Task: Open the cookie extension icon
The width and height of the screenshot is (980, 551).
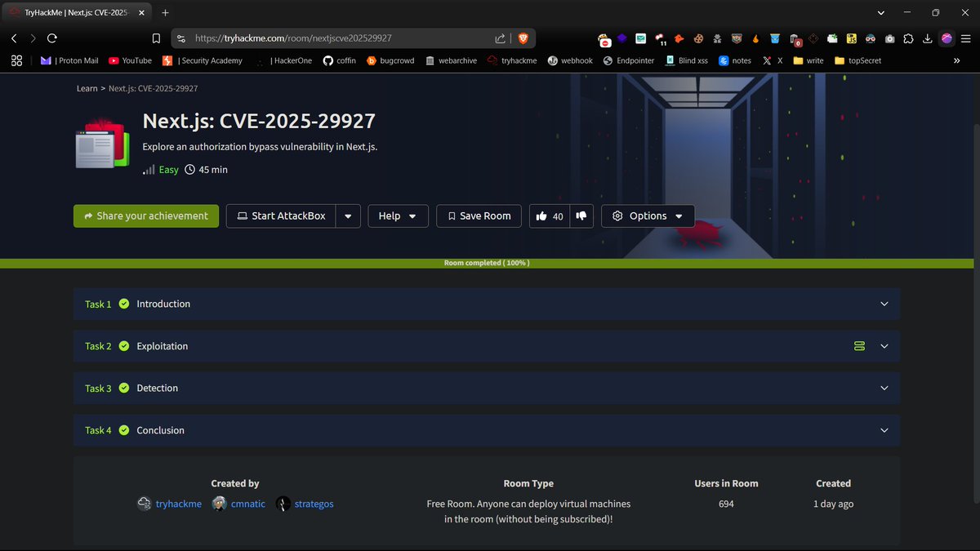Action: click(699, 38)
